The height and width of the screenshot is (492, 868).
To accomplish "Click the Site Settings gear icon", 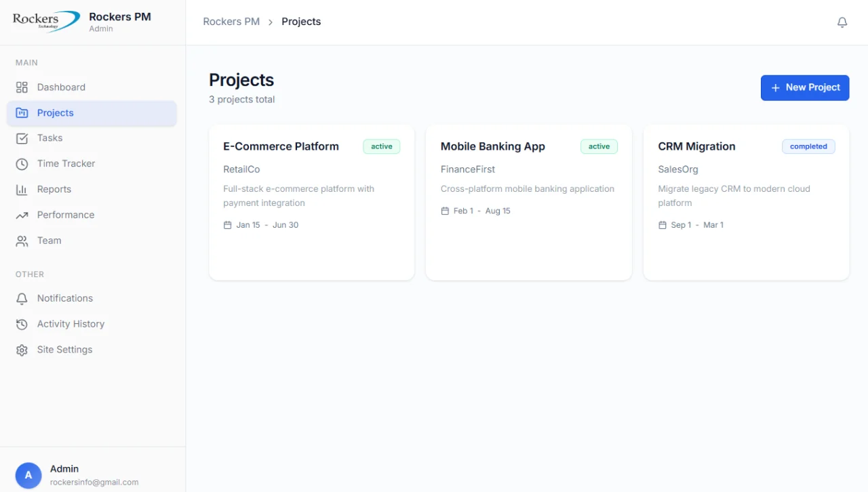I will point(22,350).
